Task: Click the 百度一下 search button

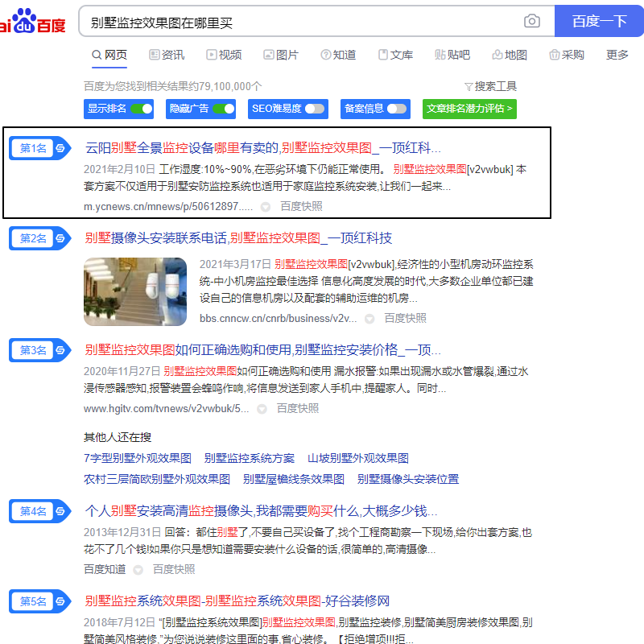Action: (x=599, y=21)
